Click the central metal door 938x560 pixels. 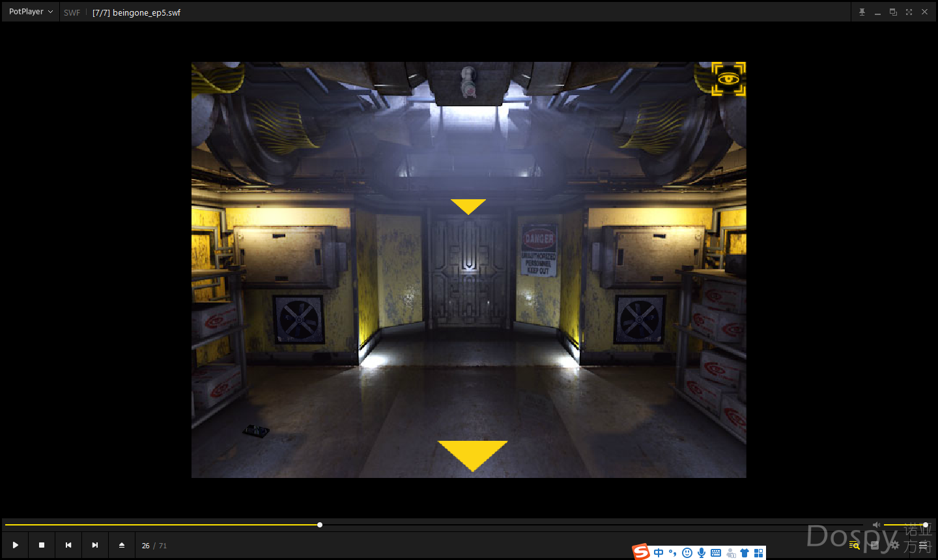pos(468,272)
